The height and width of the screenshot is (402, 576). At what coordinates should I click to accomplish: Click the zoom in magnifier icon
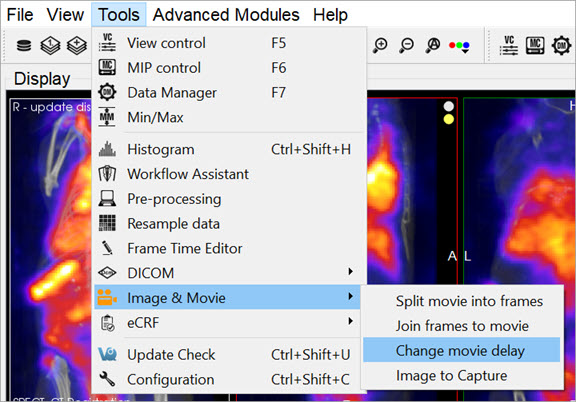pos(380,45)
